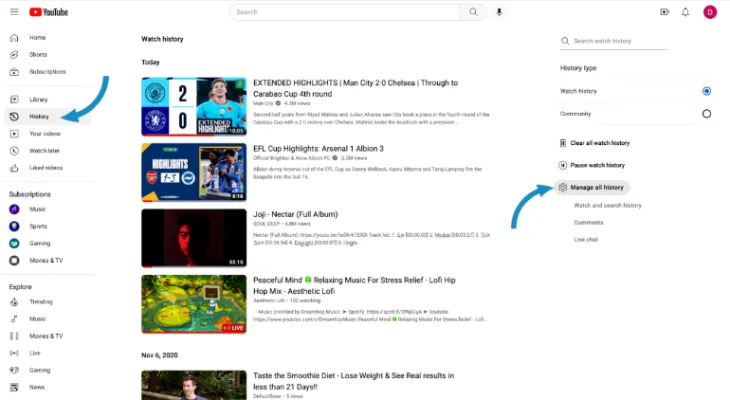Screen dimensions: 730x400
Task: Click the Trending flame icon
Action: 14,302
